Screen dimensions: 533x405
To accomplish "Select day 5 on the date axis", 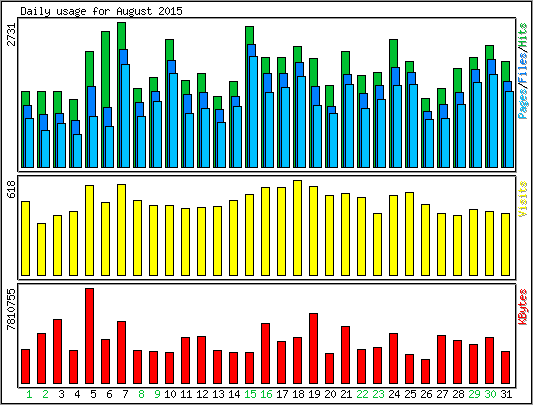I will (x=93, y=394).
